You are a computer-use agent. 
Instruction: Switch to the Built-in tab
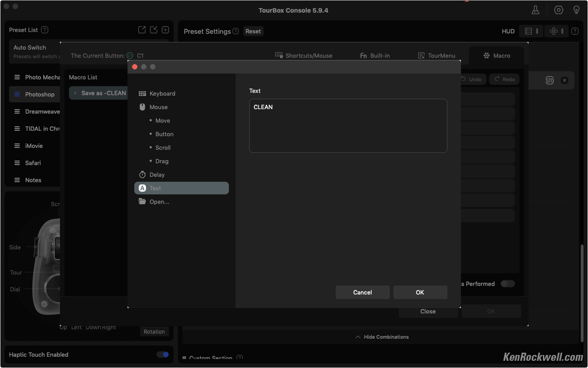[375, 55]
